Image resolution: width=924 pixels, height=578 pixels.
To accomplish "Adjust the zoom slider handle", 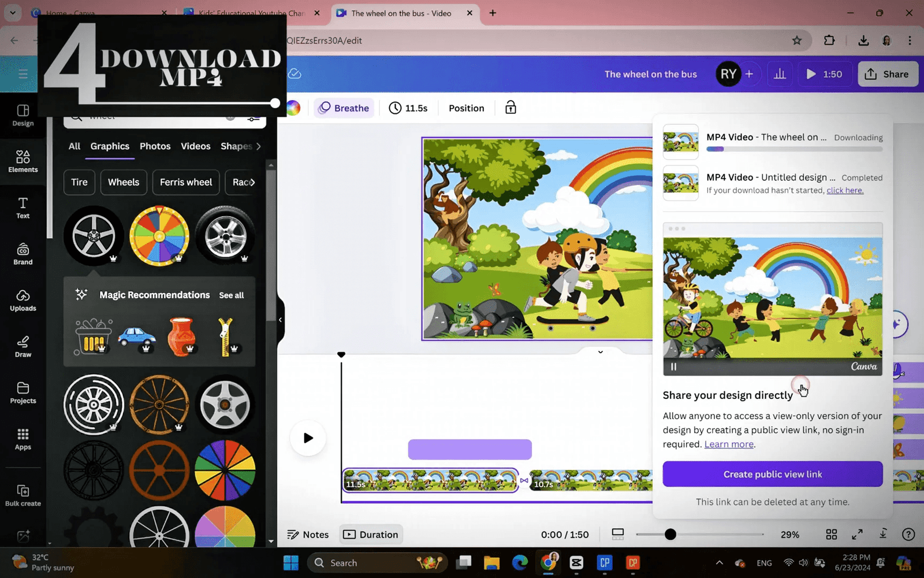I will point(670,535).
